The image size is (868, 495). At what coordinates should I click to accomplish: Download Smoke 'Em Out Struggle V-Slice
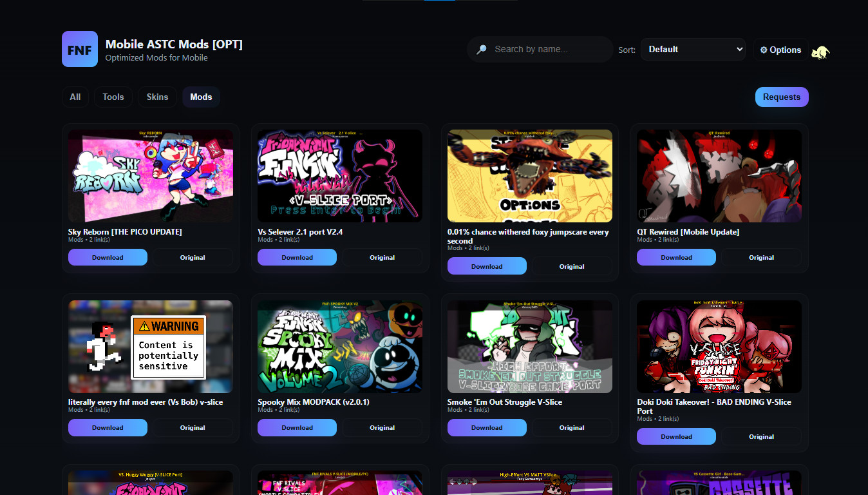pos(487,427)
